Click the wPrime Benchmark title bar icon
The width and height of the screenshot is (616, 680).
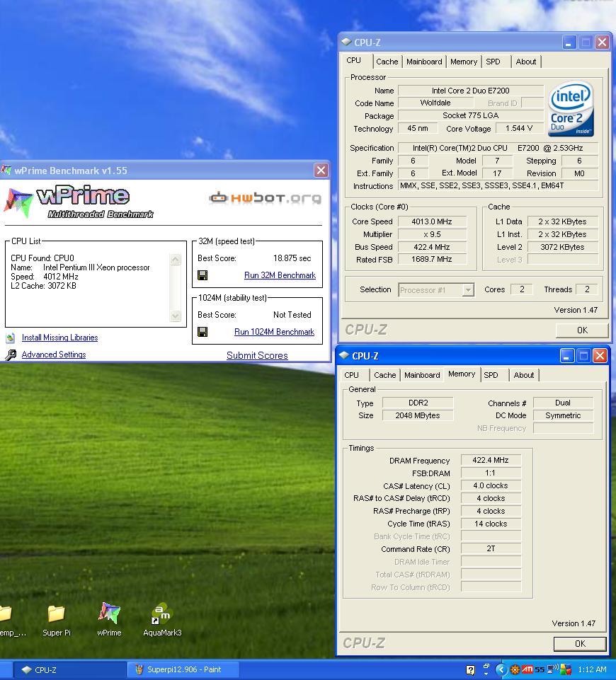click(6, 170)
